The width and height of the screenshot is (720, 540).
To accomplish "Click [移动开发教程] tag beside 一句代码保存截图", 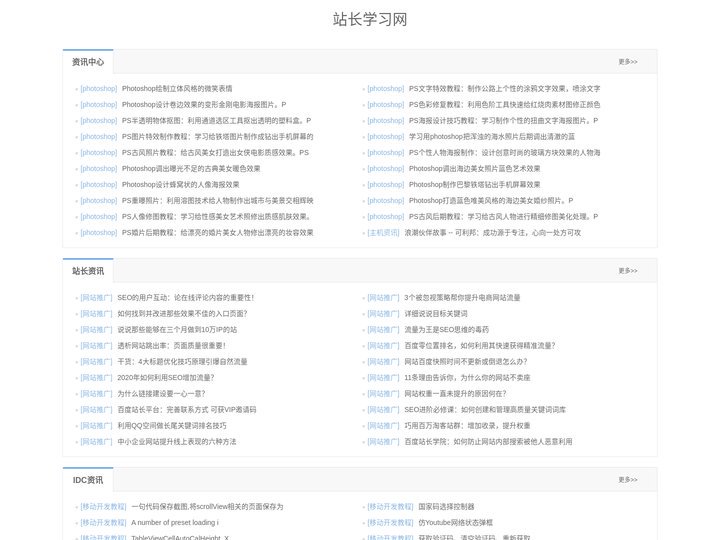I will click(103, 506).
